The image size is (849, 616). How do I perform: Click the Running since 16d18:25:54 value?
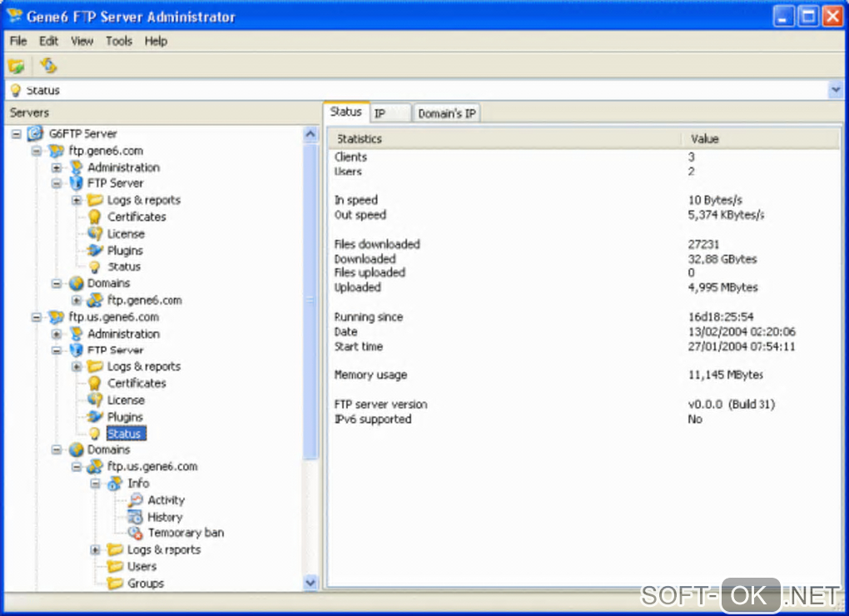tap(721, 316)
